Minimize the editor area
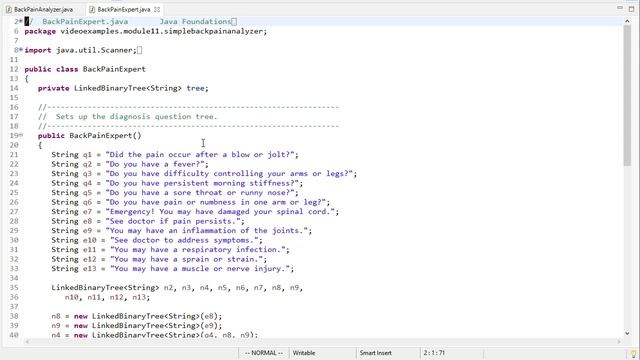This screenshot has width=640, height=360. coord(620,8)
